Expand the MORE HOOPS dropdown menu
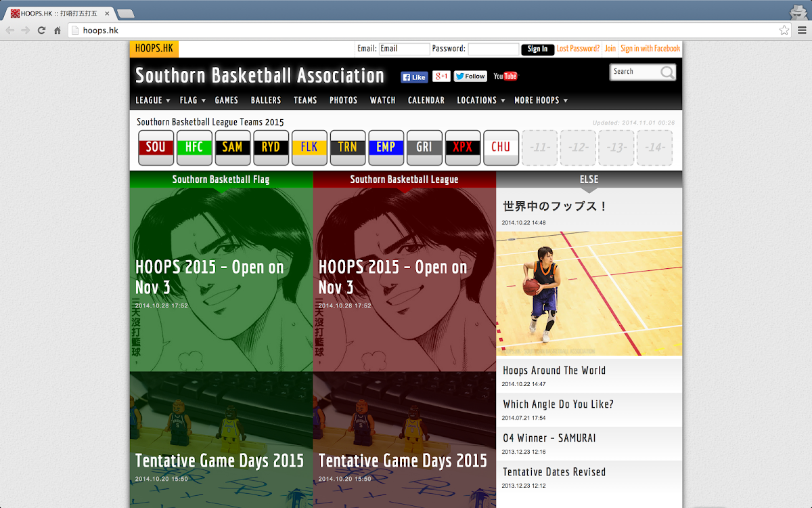 541,100
